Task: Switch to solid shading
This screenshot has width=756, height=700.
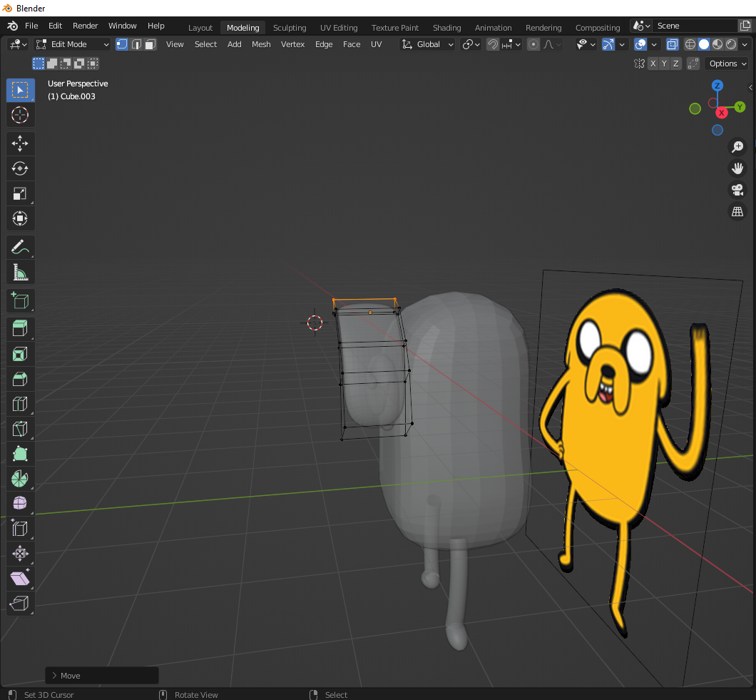Action: pyautogui.click(x=704, y=44)
